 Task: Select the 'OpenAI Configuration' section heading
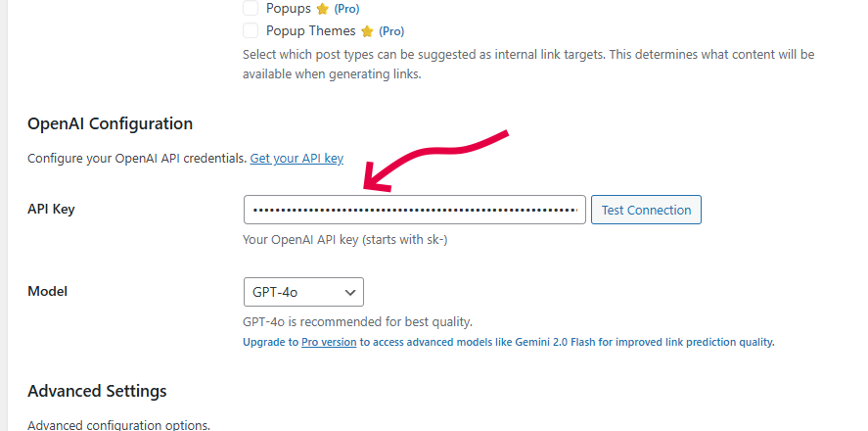click(110, 124)
